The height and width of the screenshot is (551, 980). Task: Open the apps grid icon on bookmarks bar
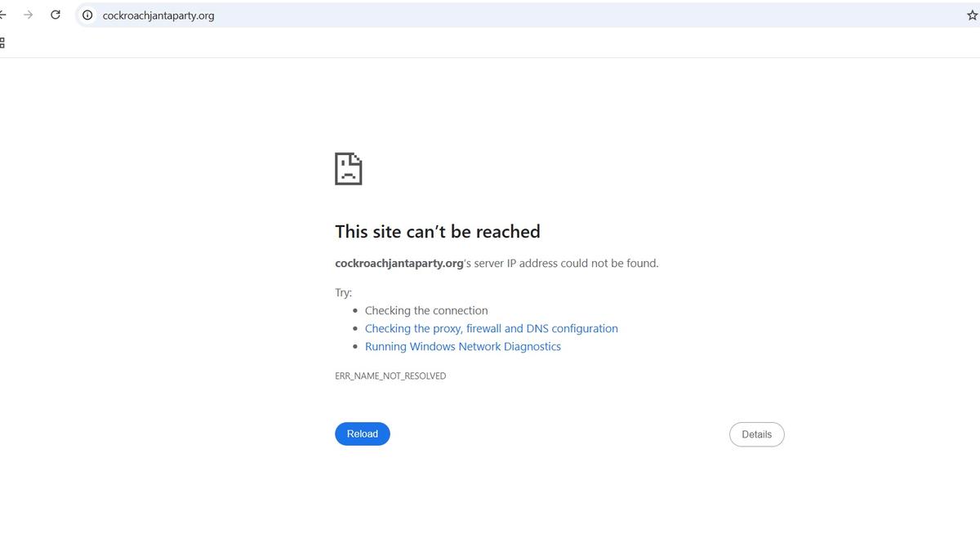click(x=2, y=42)
